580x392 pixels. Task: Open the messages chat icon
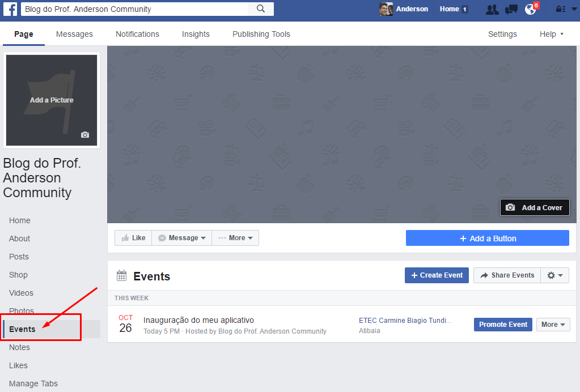(511, 9)
